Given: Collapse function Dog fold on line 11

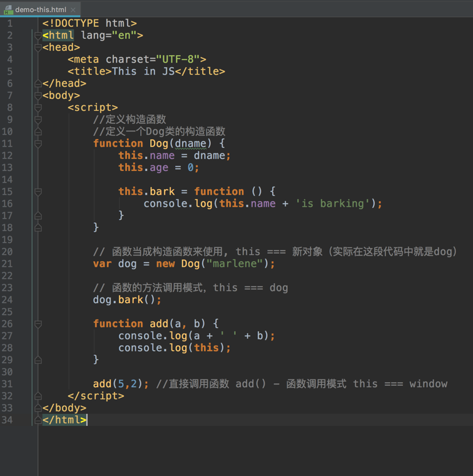Looking at the screenshot, I should tap(38, 143).
